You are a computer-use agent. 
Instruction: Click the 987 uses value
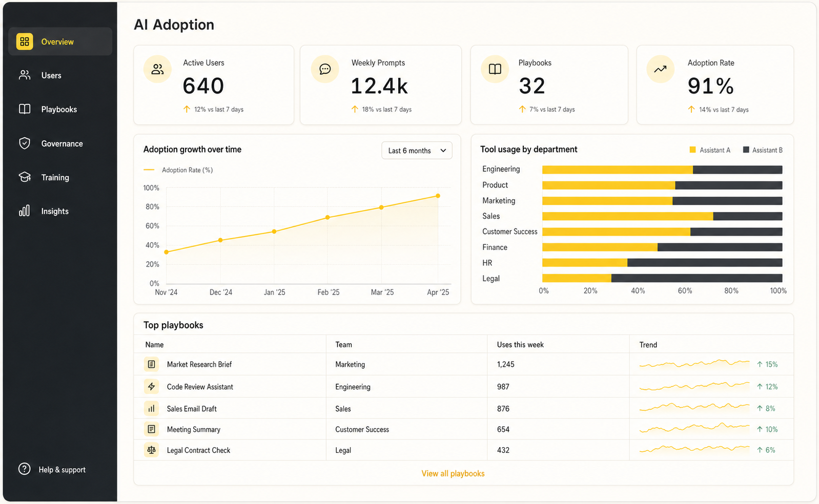(503, 387)
